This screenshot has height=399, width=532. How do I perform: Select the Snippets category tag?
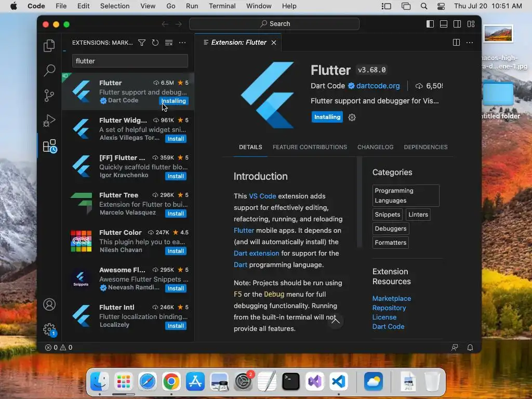[x=388, y=215]
